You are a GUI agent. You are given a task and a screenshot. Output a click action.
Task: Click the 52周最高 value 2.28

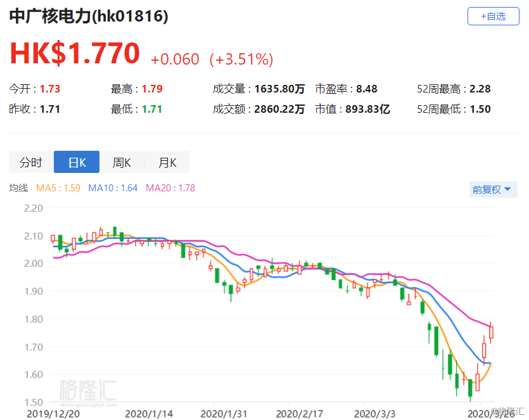480,89
